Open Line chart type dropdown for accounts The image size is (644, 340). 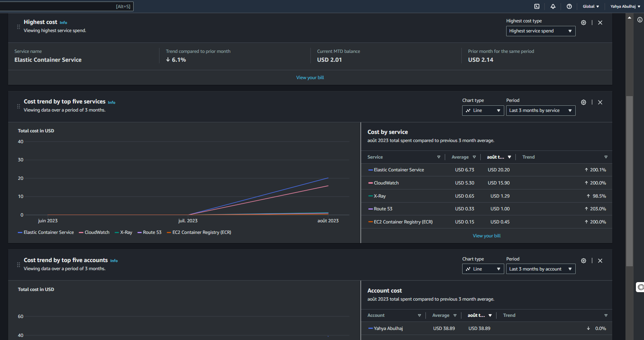click(x=483, y=269)
